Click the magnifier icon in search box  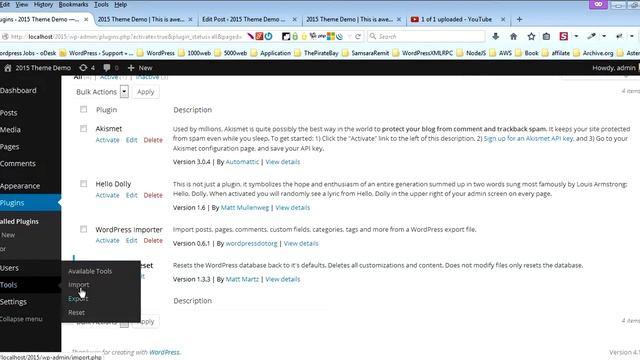372,36
